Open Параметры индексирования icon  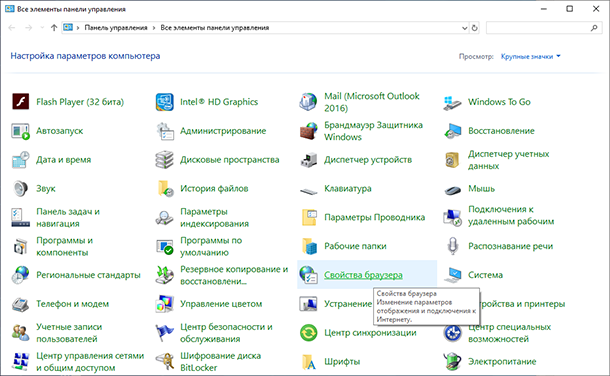click(x=165, y=217)
